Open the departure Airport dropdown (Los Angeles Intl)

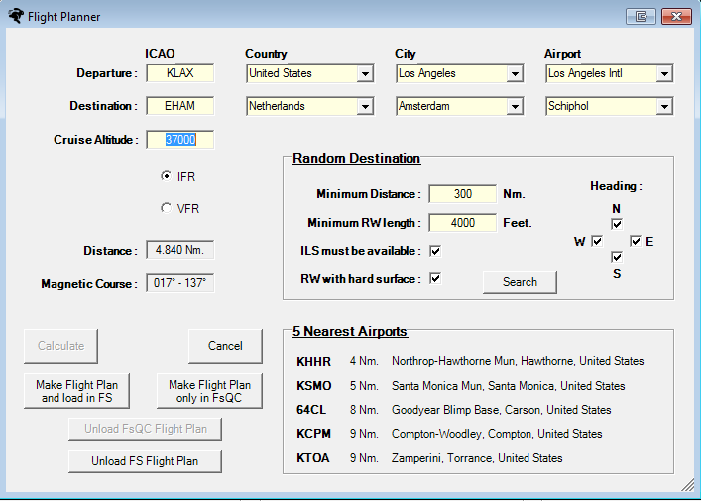click(664, 73)
